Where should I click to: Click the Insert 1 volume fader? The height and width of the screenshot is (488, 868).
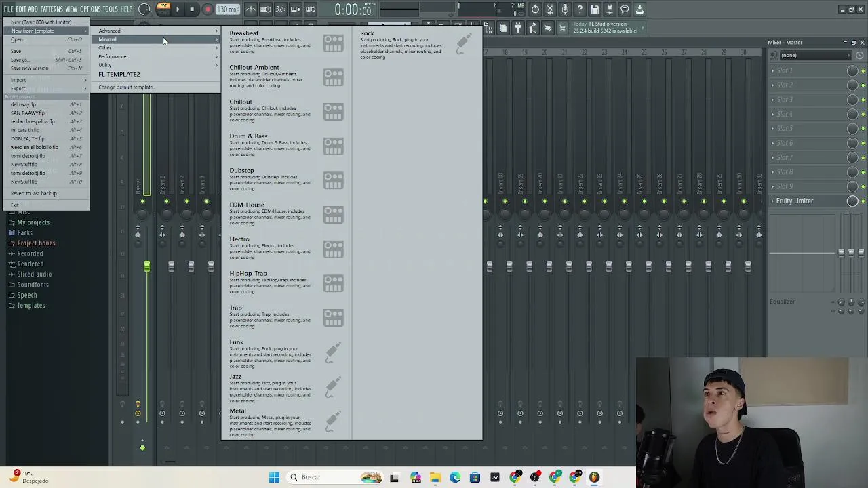[x=171, y=266]
